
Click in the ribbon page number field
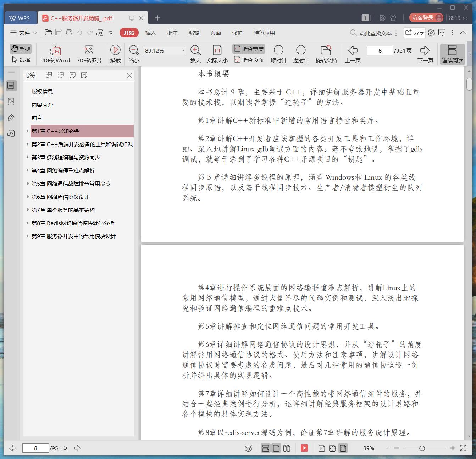[x=380, y=50]
